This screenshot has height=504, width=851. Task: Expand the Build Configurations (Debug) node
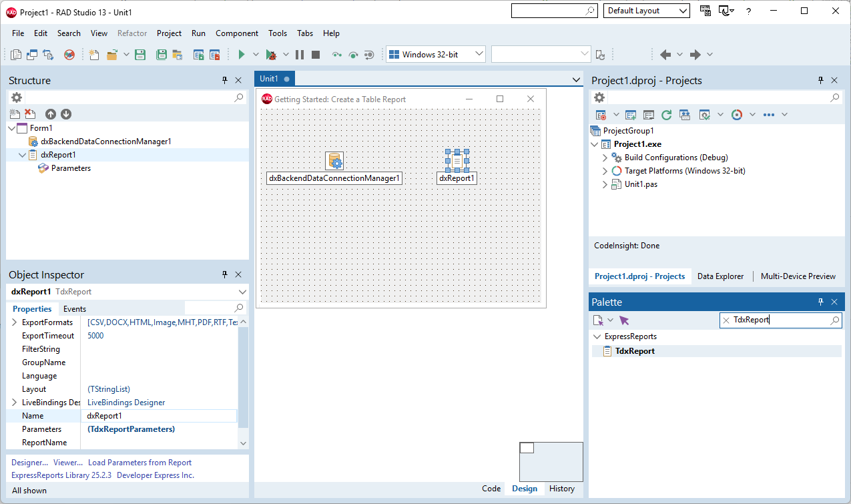[603, 157]
